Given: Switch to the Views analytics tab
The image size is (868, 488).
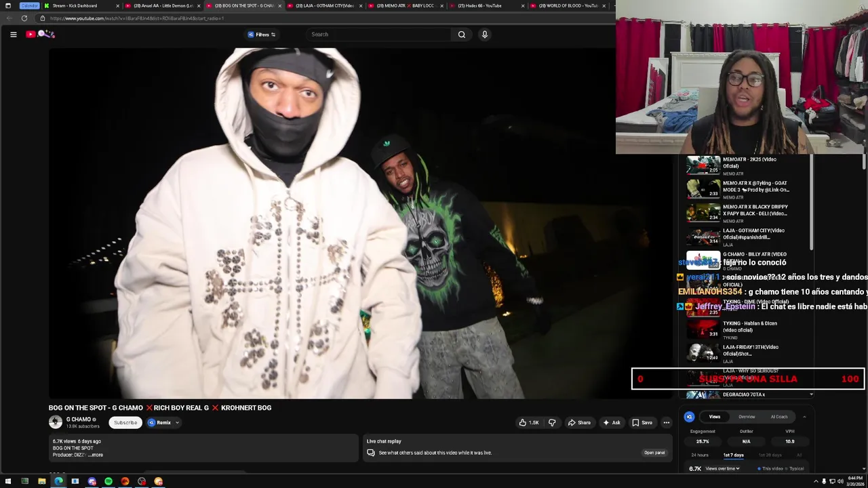Looking at the screenshot, I should coord(715,417).
